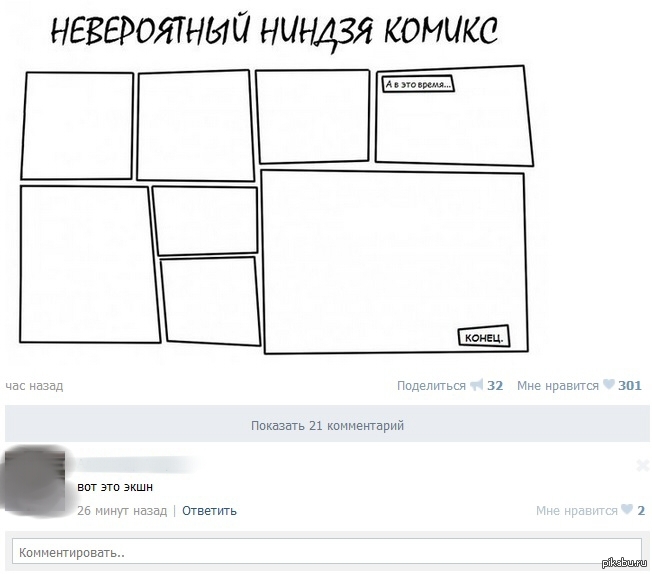This screenshot has height=574, width=652.
Task: Click the '26 минут назад' comment timestamp
Action: [x=122, y=510]
